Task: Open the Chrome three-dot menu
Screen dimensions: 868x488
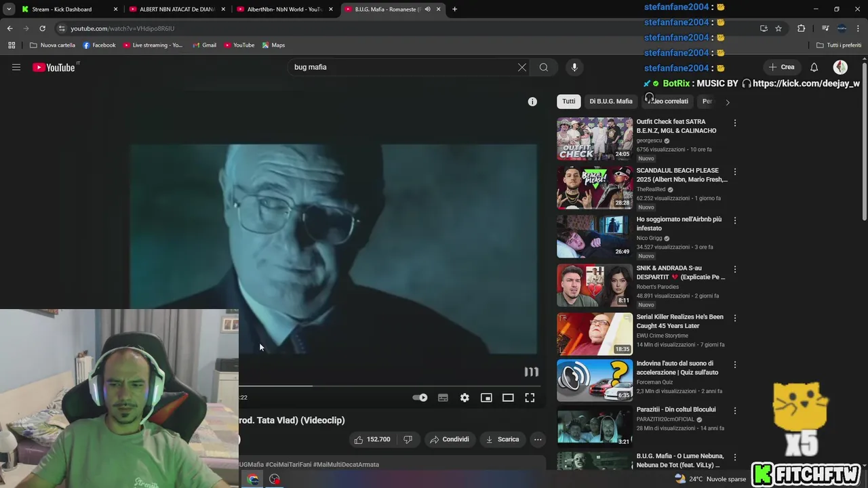Action: 859,28
